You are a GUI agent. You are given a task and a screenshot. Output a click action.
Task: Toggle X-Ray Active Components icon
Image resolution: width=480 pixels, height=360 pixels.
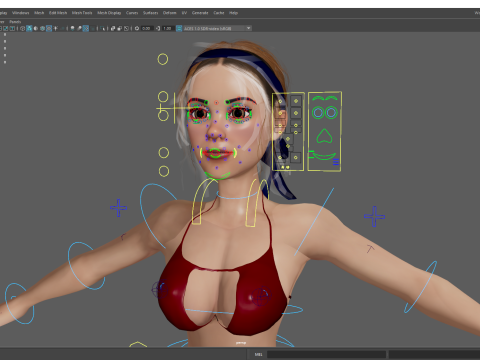click(x=120, y=28)
